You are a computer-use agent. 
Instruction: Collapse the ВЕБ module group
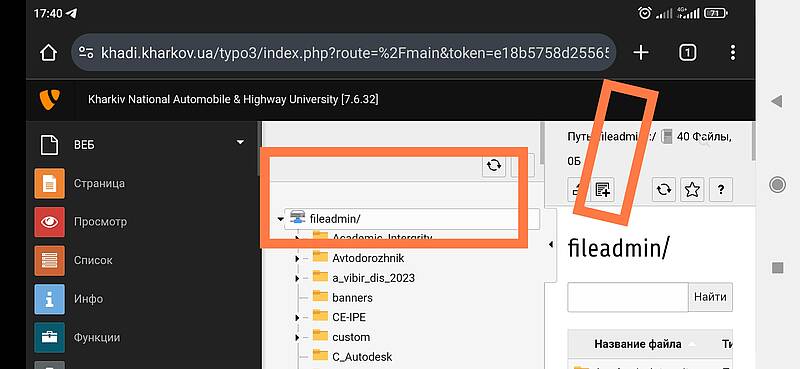click(x=240, y=142)
